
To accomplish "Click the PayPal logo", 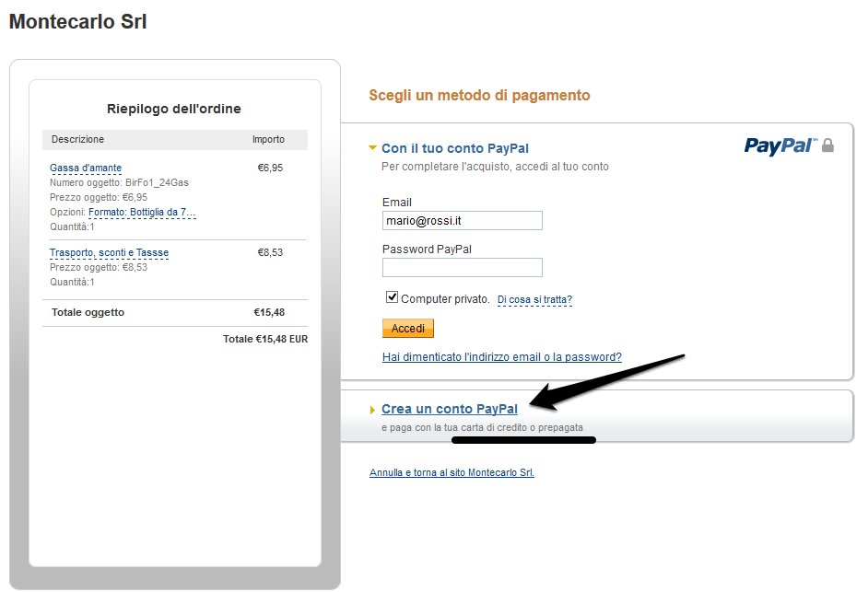I will [x=780, y=145].
